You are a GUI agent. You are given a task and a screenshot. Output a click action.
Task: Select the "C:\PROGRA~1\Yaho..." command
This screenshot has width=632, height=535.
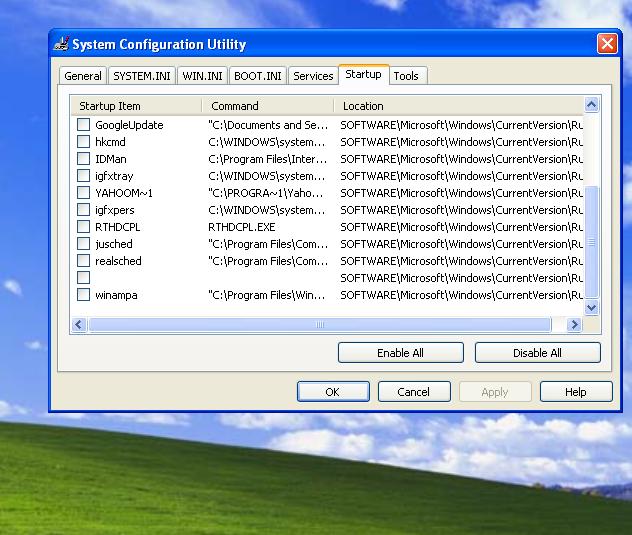coord(265,193)
